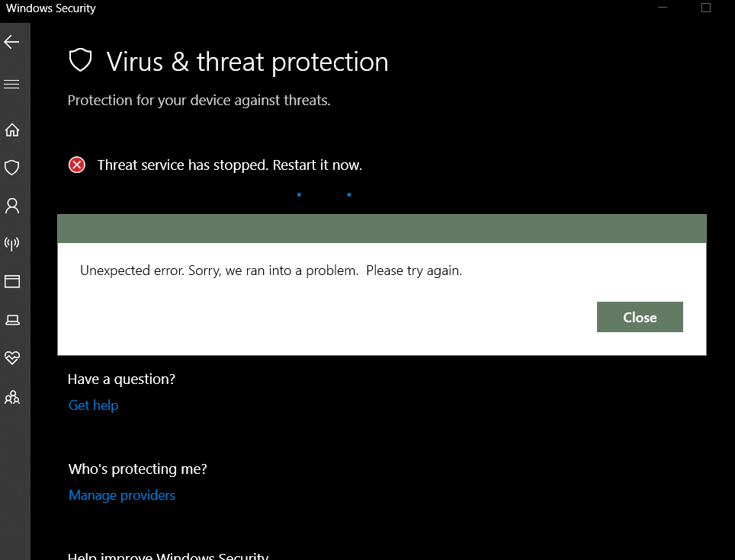
Task: Click the green error dialog header bar
Action: click(381, 229)
